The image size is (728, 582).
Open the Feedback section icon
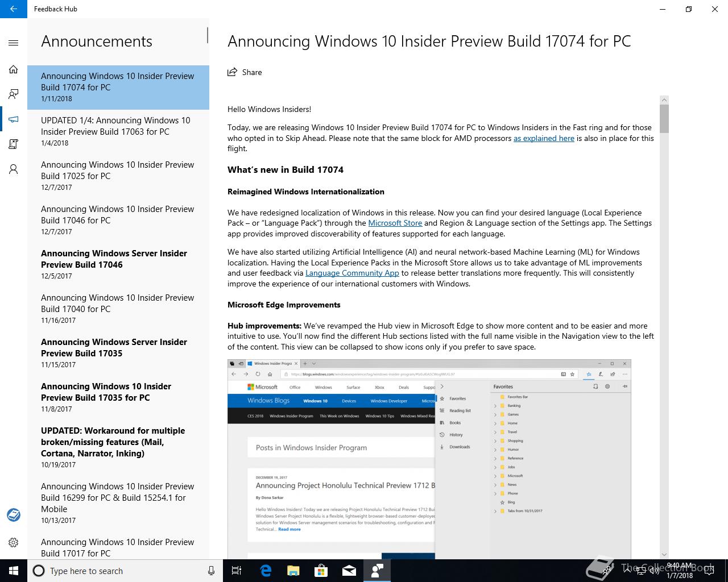[14, 94]
